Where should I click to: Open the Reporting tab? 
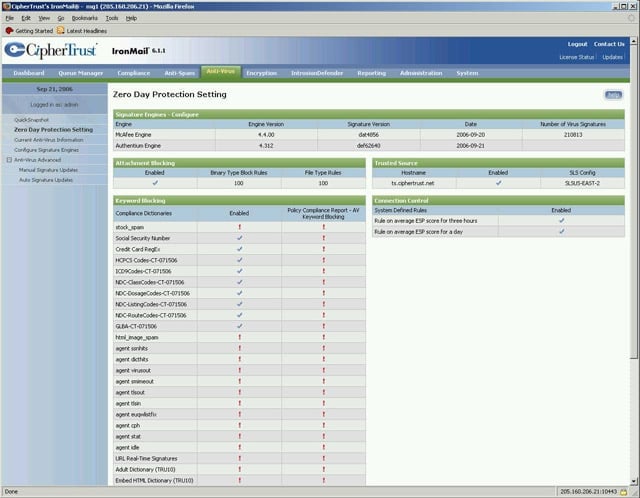371,73
